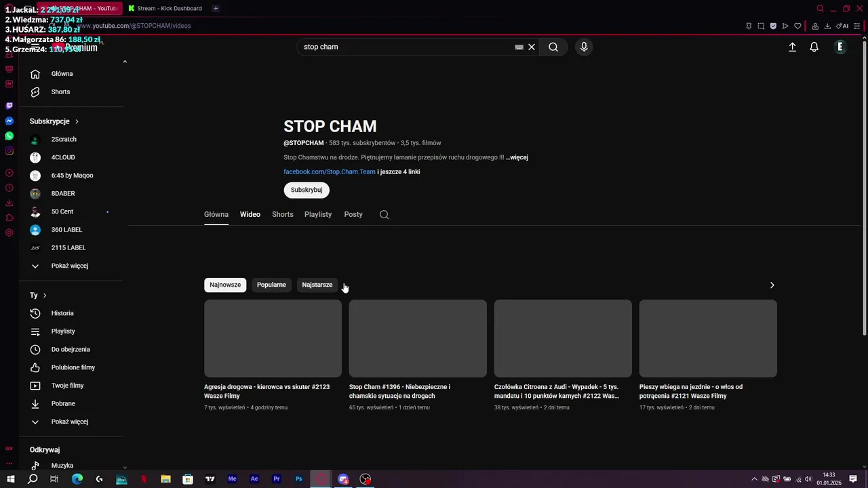
Task: Open the AI assistant icon in browser toolbar
Action: [x=842, y=26]
